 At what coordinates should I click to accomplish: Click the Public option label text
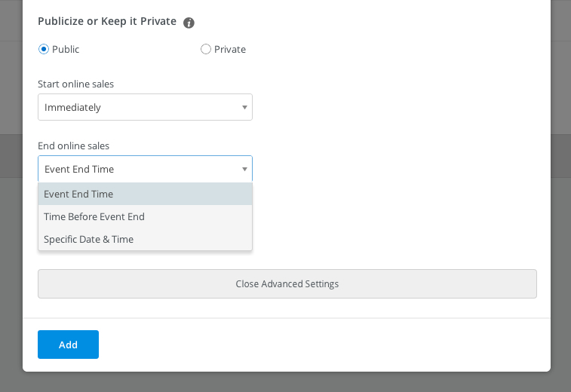click(x=66, y=49)
